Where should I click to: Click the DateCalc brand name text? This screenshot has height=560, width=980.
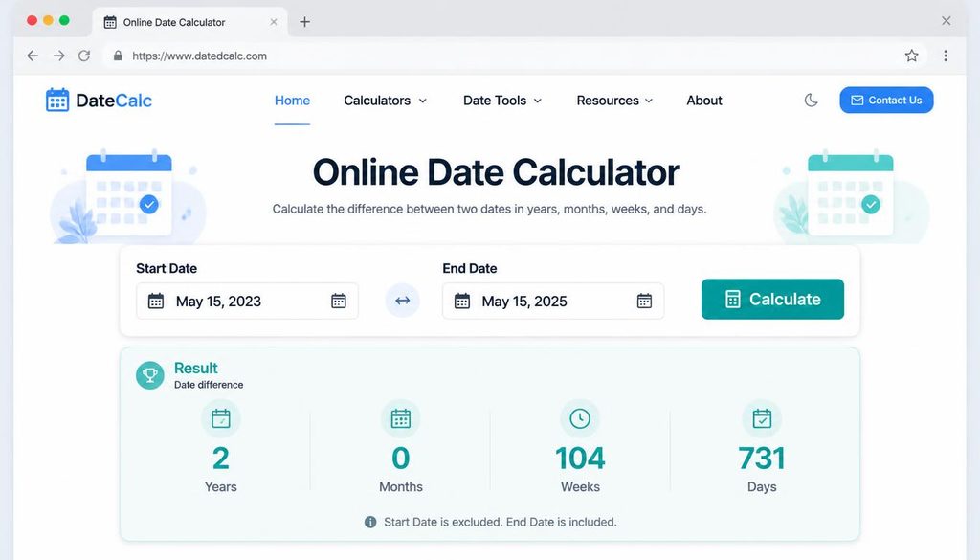pos(114,101)
